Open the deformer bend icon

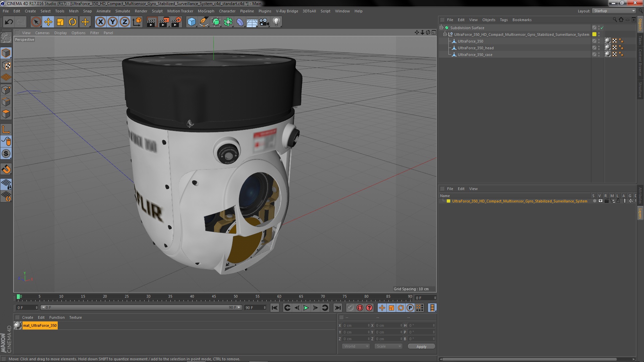[240, 22]
